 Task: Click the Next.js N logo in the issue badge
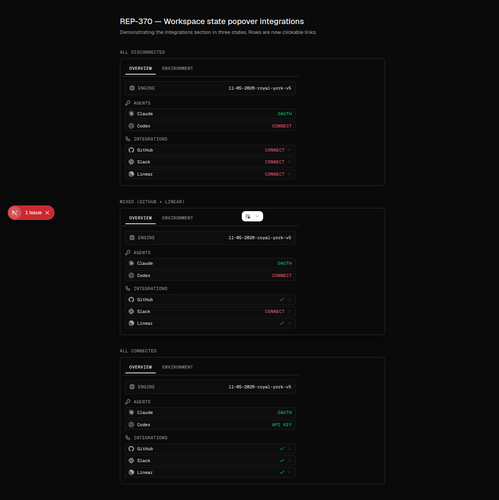point(15,213)
